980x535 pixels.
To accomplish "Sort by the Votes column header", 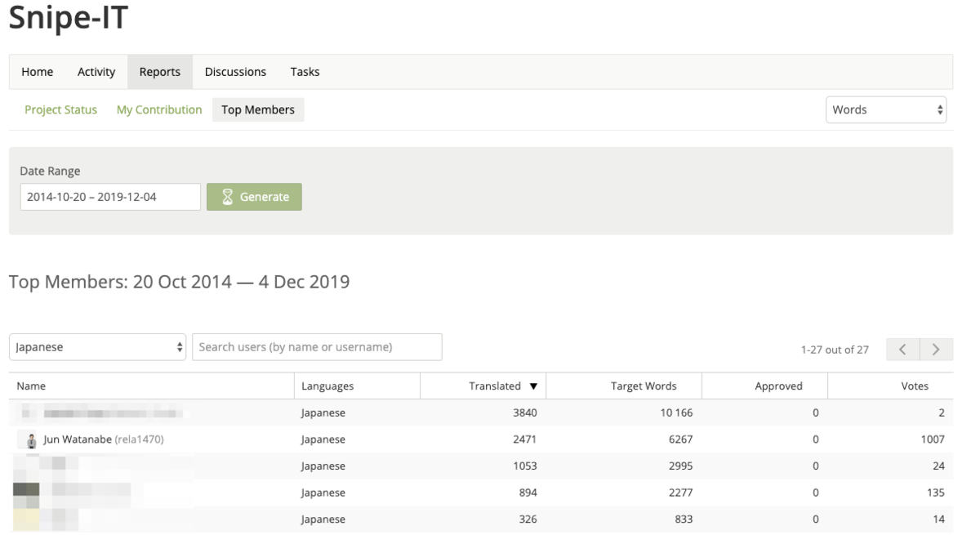I will tap(915, 386).
